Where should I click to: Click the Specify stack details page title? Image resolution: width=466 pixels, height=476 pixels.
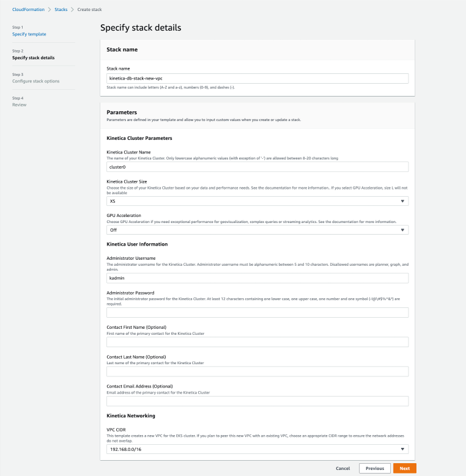pyautogui.click(x=141, y=27)
